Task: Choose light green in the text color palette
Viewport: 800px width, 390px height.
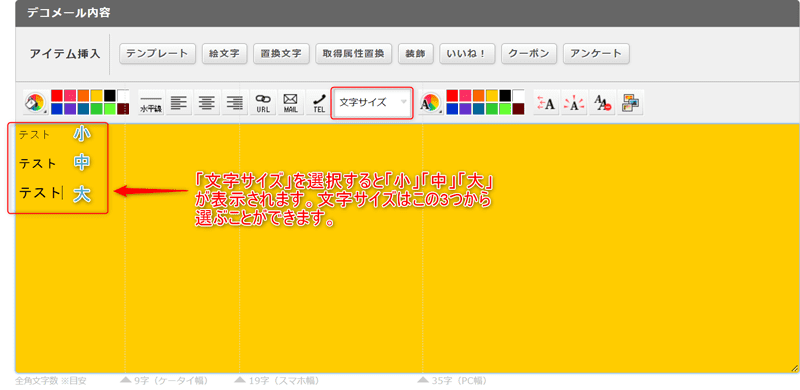Action: pyautogui.click(x=505, y=109)
